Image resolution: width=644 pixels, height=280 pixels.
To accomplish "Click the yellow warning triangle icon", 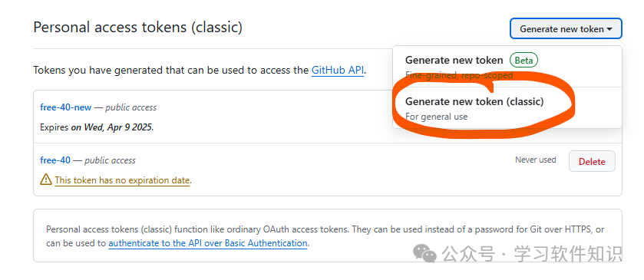I will 45,180.
